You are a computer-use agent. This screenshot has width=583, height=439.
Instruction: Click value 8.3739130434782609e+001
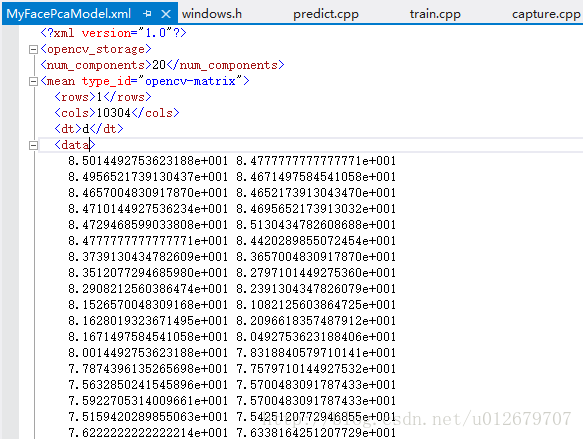point(148,257)
